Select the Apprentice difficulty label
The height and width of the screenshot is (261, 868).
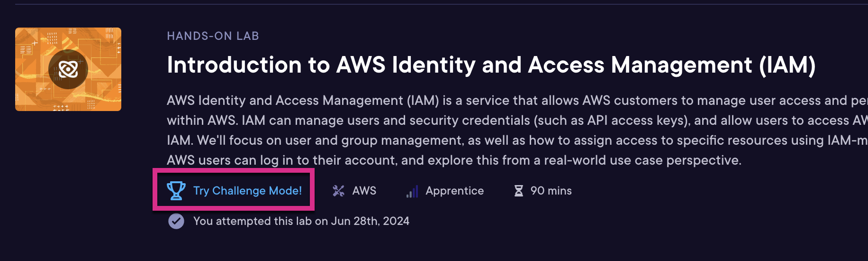click(454, 191)
